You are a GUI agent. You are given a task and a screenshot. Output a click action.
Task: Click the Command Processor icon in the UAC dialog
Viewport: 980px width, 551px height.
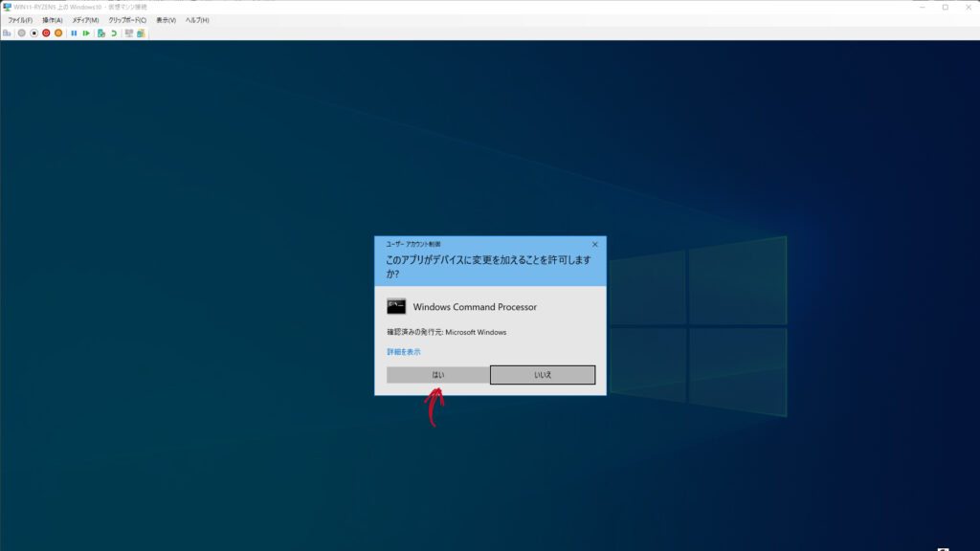tap(396, 307)
